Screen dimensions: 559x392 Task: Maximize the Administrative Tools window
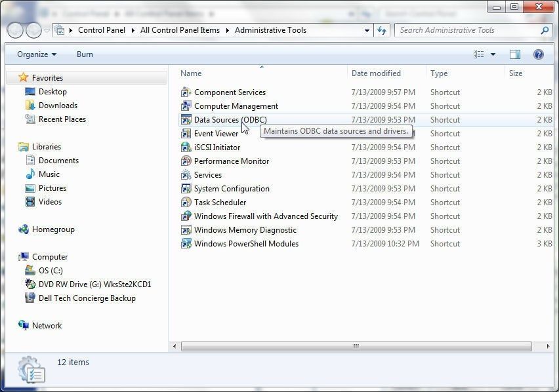click(514, 7)
